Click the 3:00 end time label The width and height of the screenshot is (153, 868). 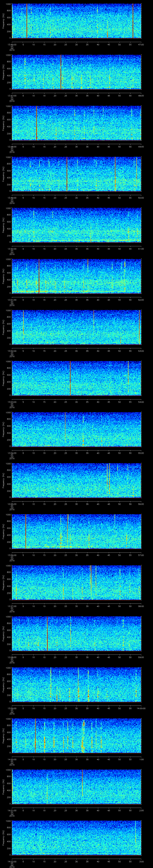point(141,861)
